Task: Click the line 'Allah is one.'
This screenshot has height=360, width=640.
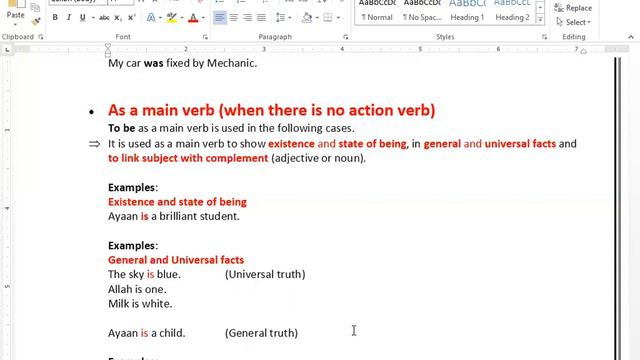Action: (137, 289)
